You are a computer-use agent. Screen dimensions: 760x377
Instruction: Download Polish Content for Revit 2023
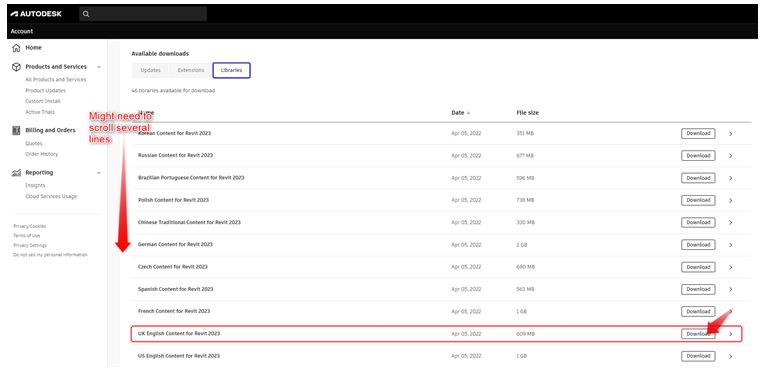(x=698, y=200)
